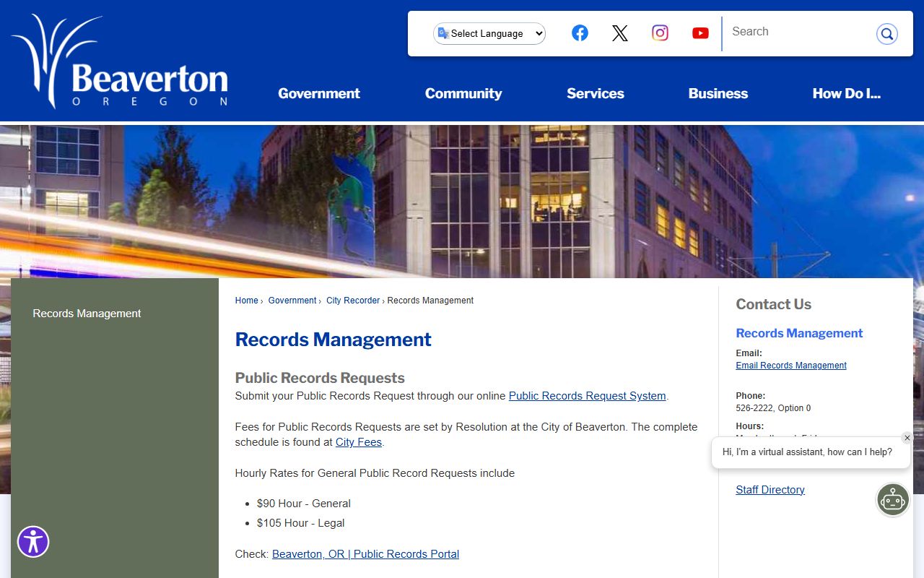This screenshot has height=578, width=924.
Task: Open the Public Records Request System link
Action: [x=587, y=396]
